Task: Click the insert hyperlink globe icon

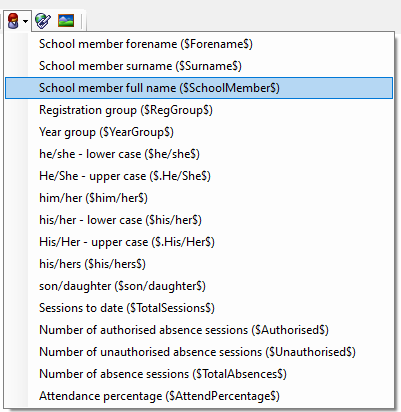Action: (x=43, y=21)
